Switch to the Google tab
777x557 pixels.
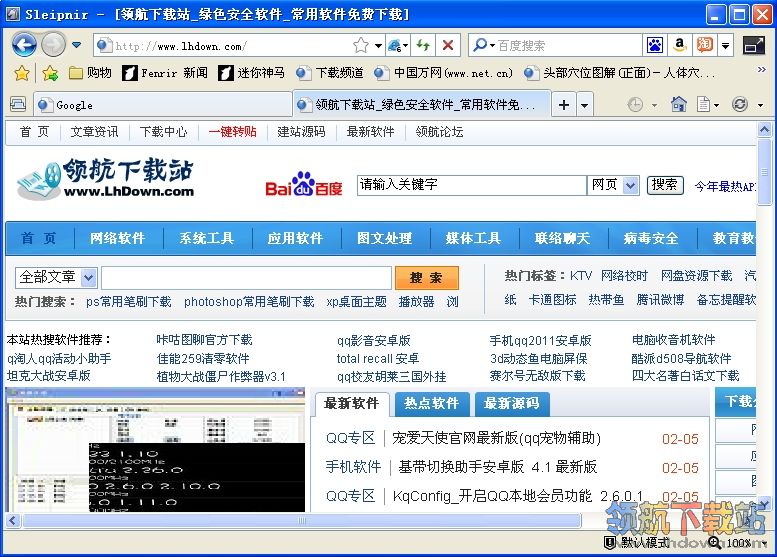(x=163, y=105)
